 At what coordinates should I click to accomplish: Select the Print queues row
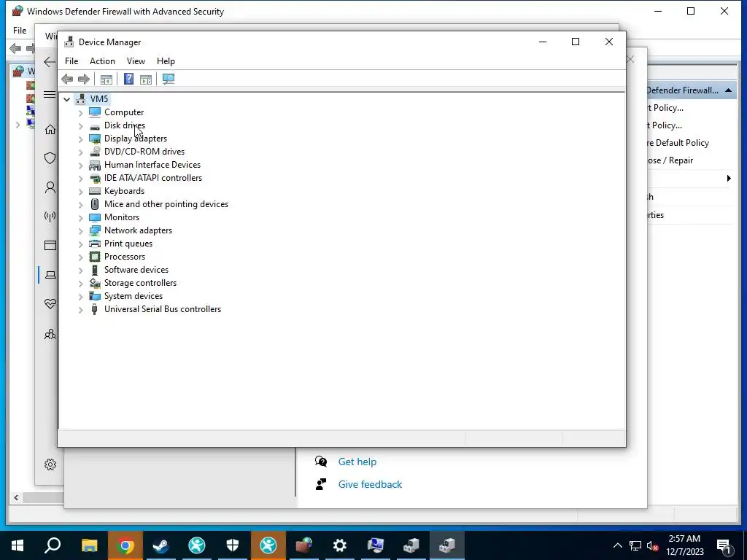click(128, 244)
